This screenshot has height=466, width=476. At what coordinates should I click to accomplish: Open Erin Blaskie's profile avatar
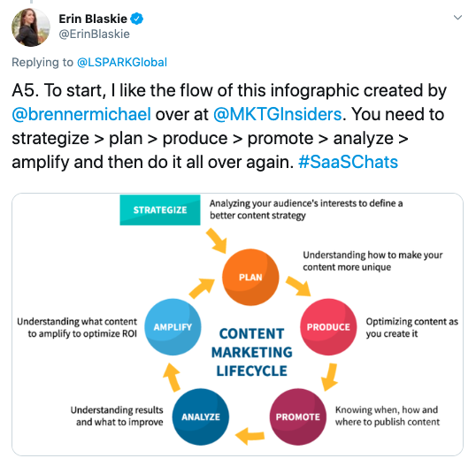[31, 27]
